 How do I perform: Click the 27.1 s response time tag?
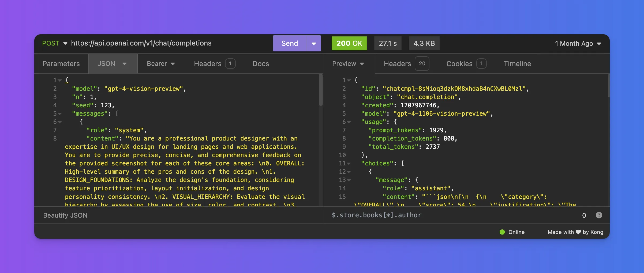coord(388,43)
